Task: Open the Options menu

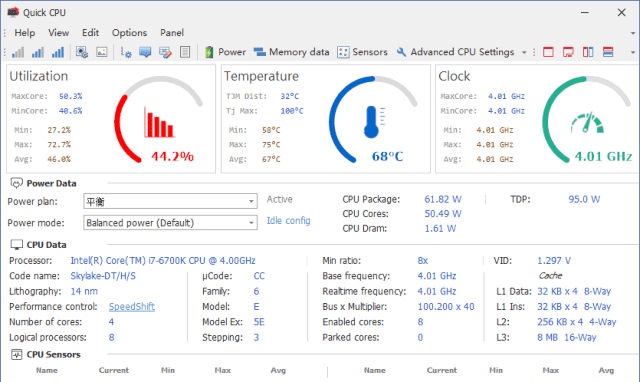Action: coord(129,33)
